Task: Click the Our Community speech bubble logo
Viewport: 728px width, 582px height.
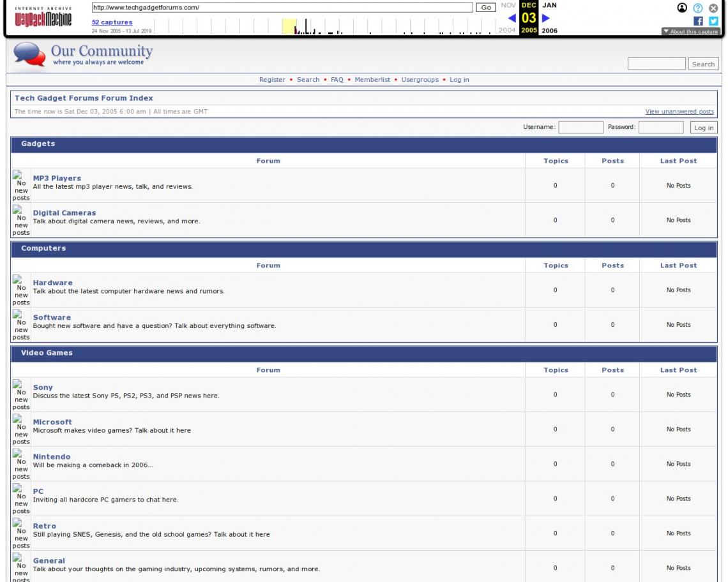Action: point(29,55)
